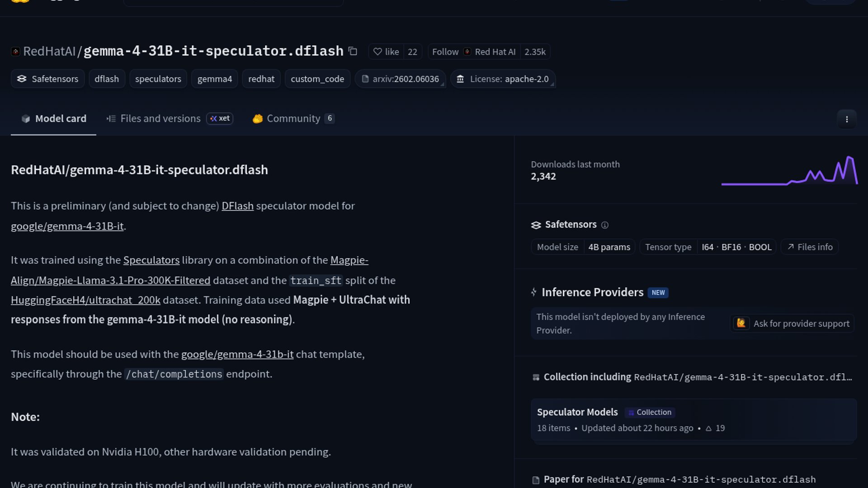
Task: Open the Magpie-Llama-3.1-Pro-300K-Filtered dataset link
Action: pos(110,281)
